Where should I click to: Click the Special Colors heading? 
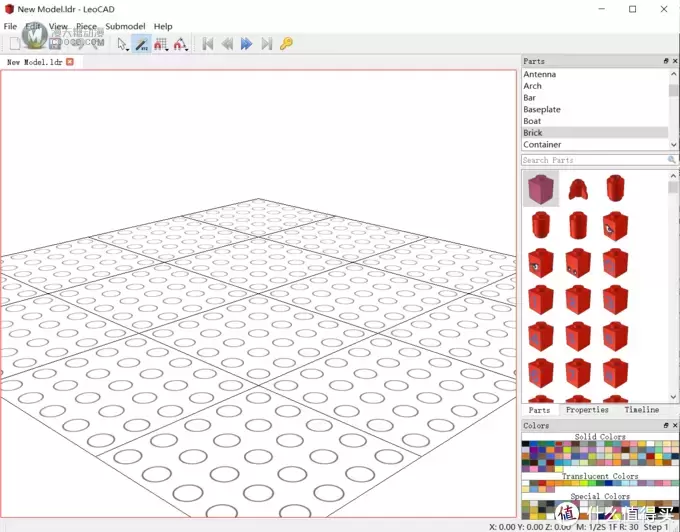(600, 496)
